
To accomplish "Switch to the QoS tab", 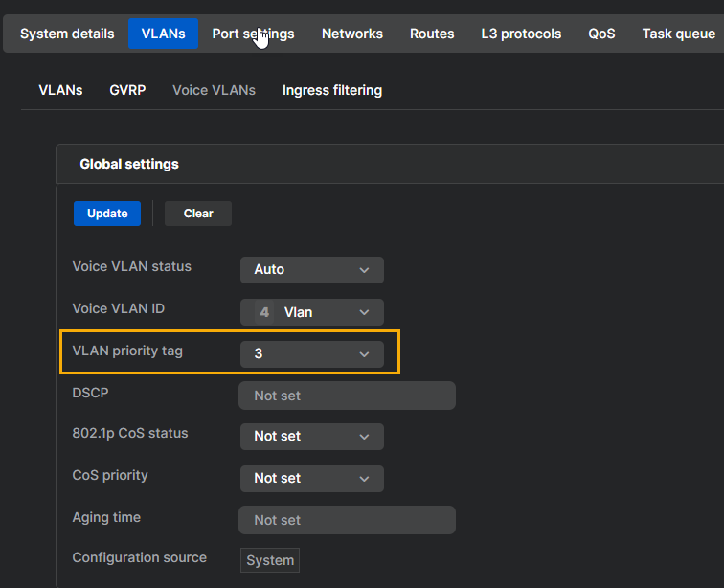I will (601, 34).
